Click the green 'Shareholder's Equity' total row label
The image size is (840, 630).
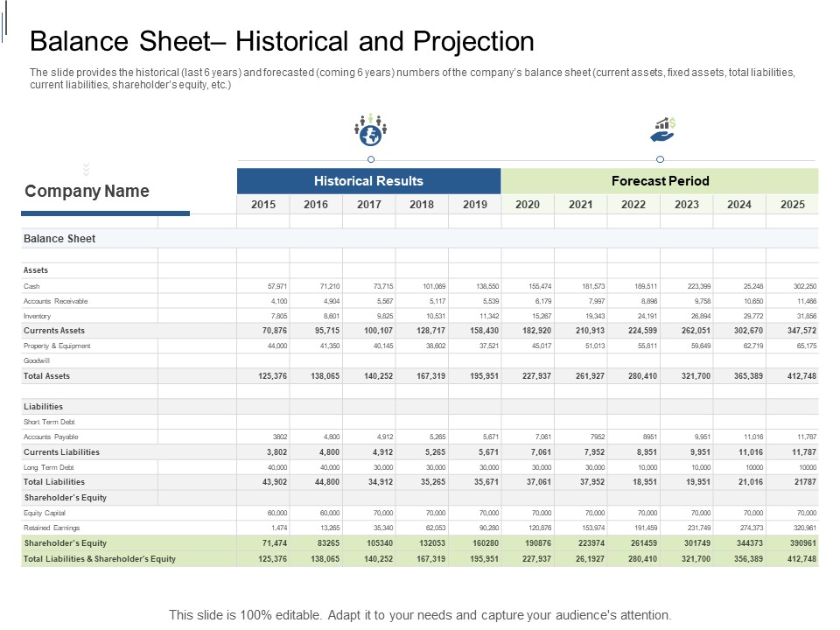coord(66,543)
